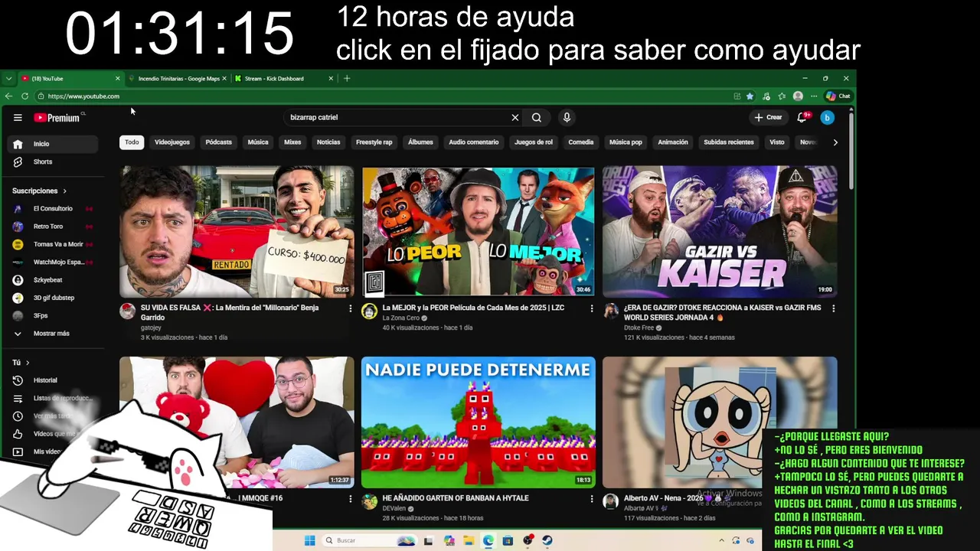Click the YouTube Premium logo

tap(57, 118)
